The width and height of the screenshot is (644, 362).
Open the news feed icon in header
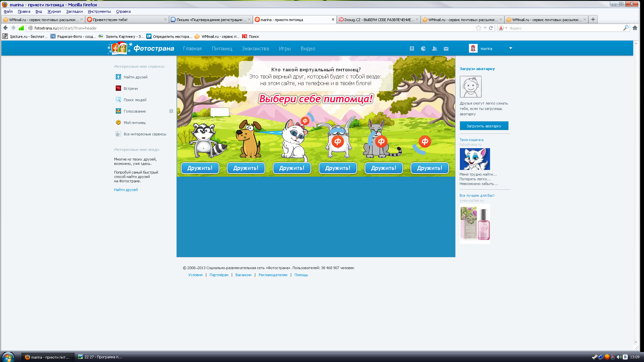412,49
